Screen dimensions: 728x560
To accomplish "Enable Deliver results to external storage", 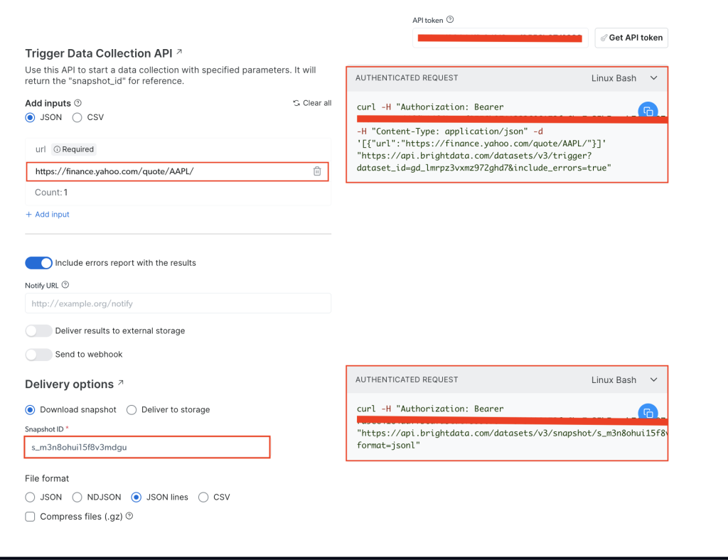I will (x=39, y=331).
